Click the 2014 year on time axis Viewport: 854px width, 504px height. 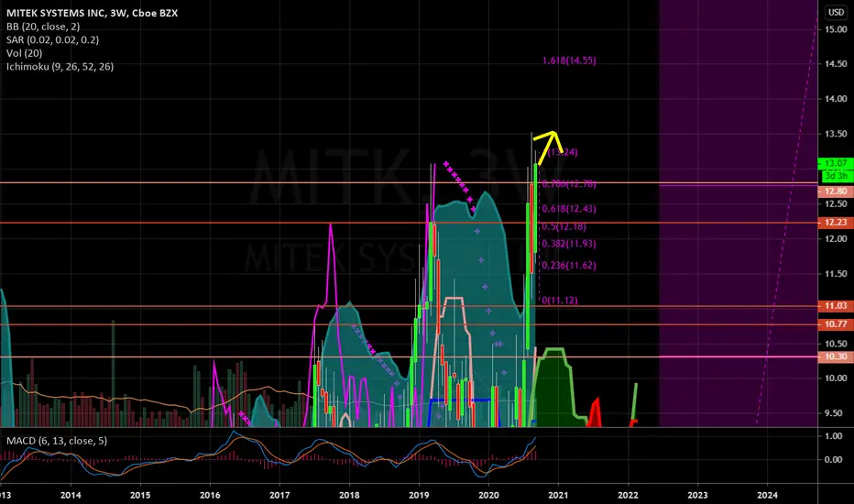pos(71,495)
